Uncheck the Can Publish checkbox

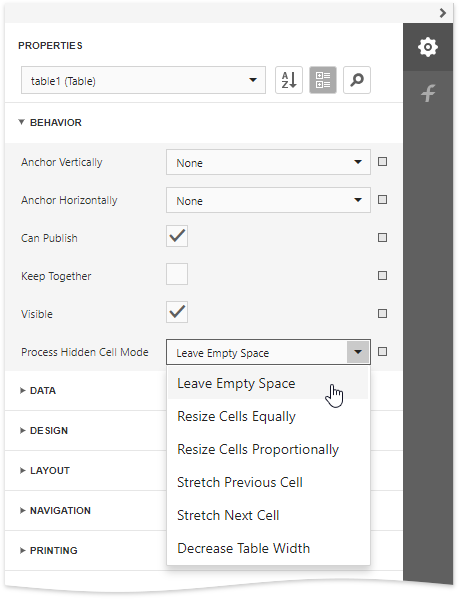click(177, 236)
